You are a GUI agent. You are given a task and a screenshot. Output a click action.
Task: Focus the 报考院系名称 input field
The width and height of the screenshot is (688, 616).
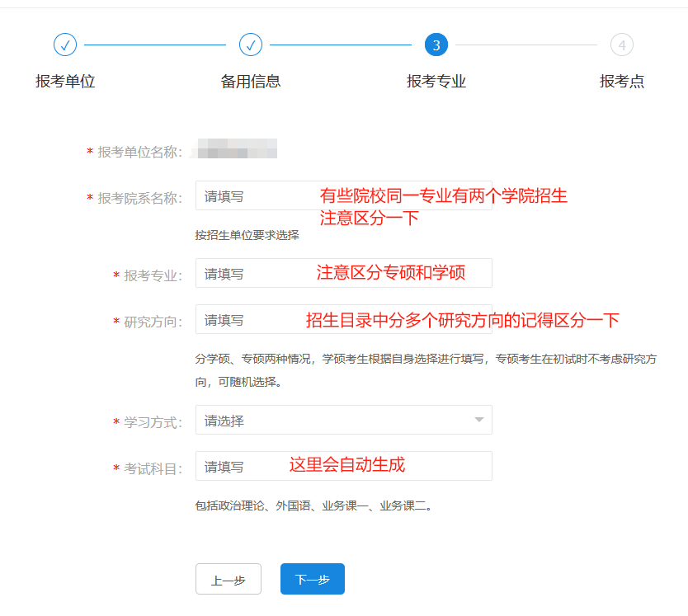[256, 196]
